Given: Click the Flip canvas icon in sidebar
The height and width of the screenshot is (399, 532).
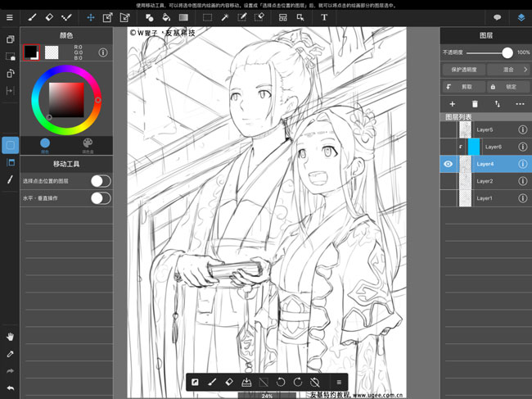Looking at the screenshot, I should (10, 91).
